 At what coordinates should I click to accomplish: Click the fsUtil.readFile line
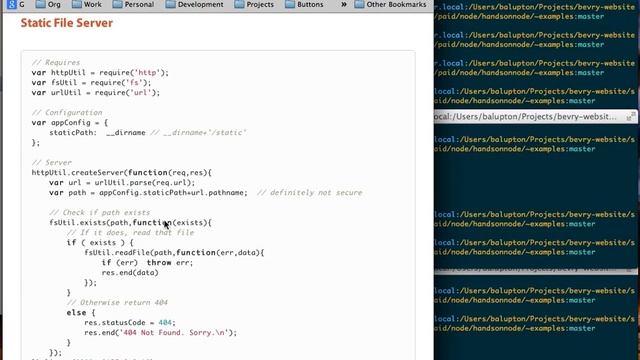[174, 253]
